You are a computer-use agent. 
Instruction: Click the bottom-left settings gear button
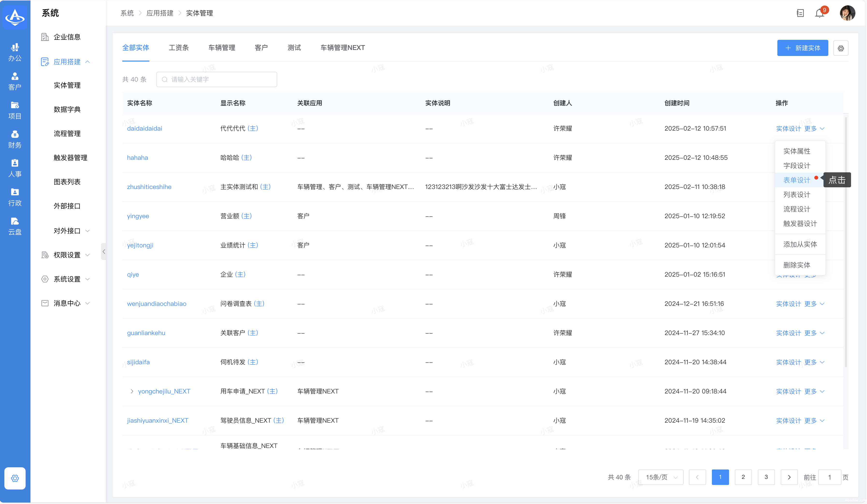[x=15, y=478]
